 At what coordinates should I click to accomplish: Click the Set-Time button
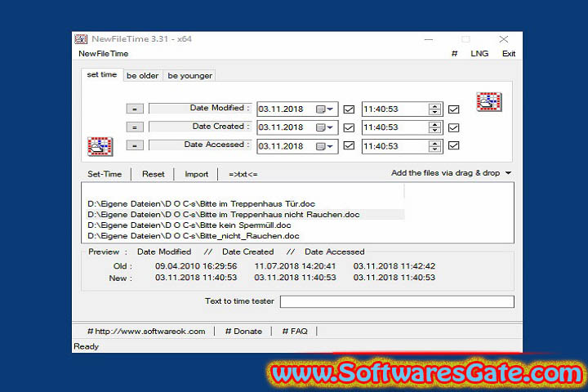pos(105,175)
